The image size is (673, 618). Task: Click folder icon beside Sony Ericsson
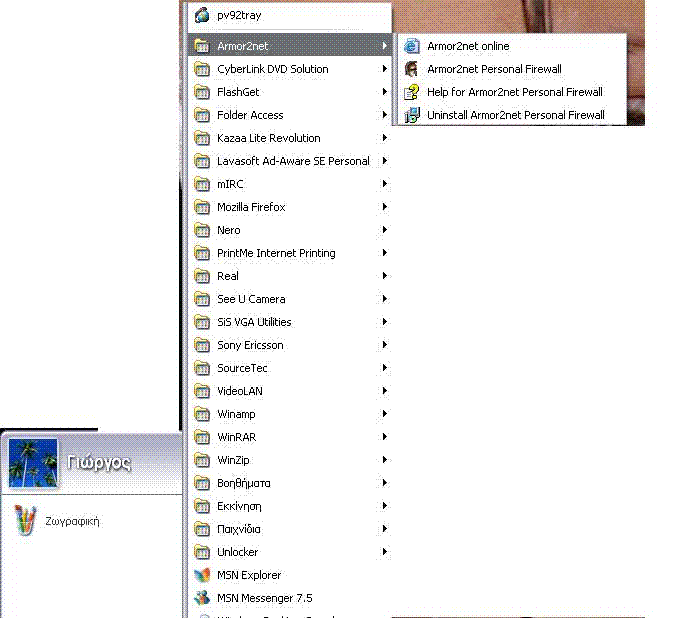click(202, 345)
